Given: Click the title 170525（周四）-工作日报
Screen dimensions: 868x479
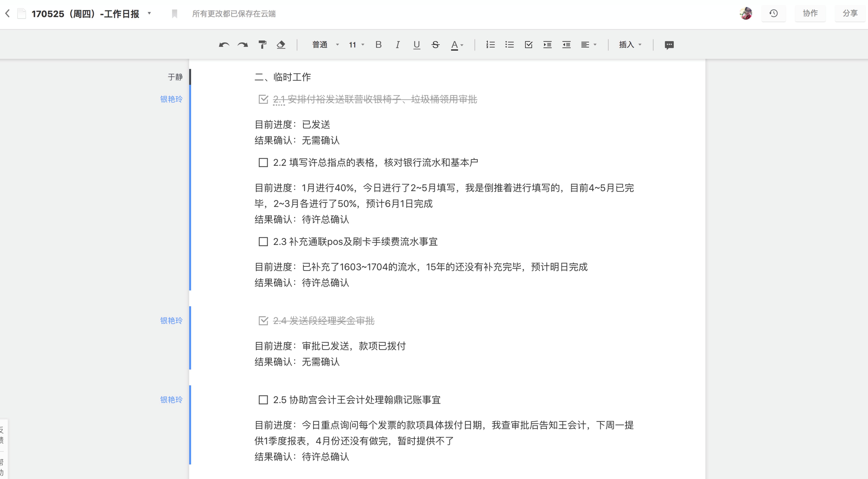Looking at the screenshot, I should (85, 13).
